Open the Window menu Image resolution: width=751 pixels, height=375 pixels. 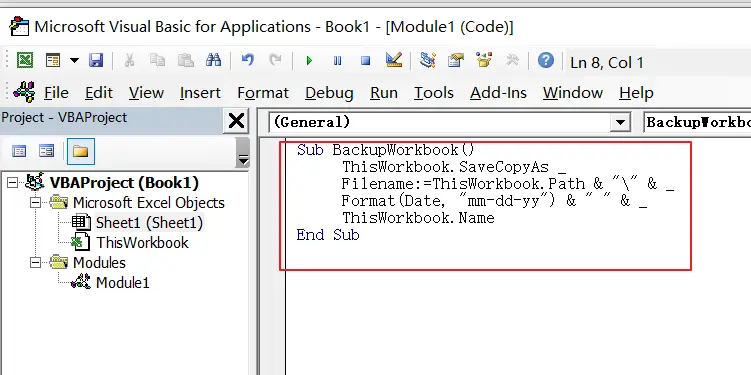(573, 92)
